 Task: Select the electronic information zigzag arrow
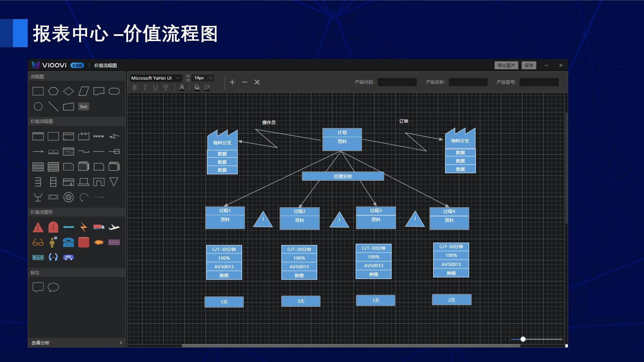[x=114, y=136]
